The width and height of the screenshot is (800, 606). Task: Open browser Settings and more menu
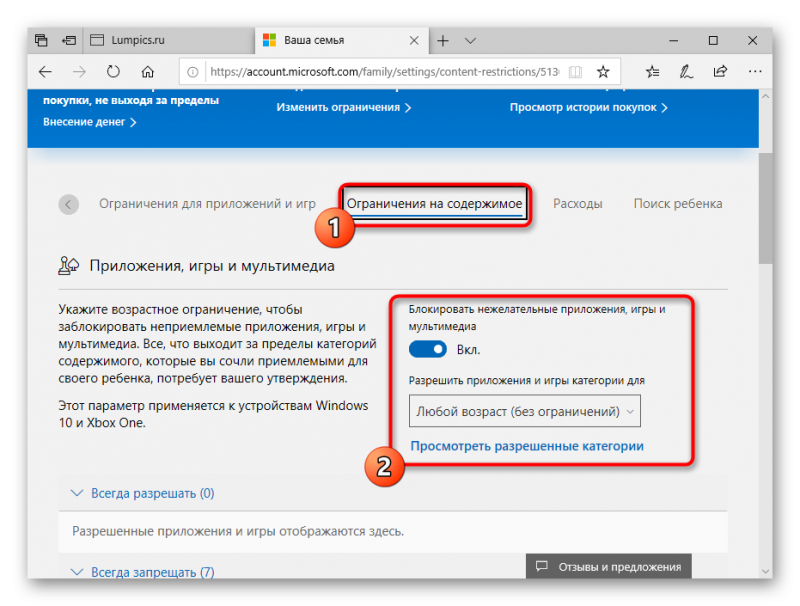tap(755, 72)
